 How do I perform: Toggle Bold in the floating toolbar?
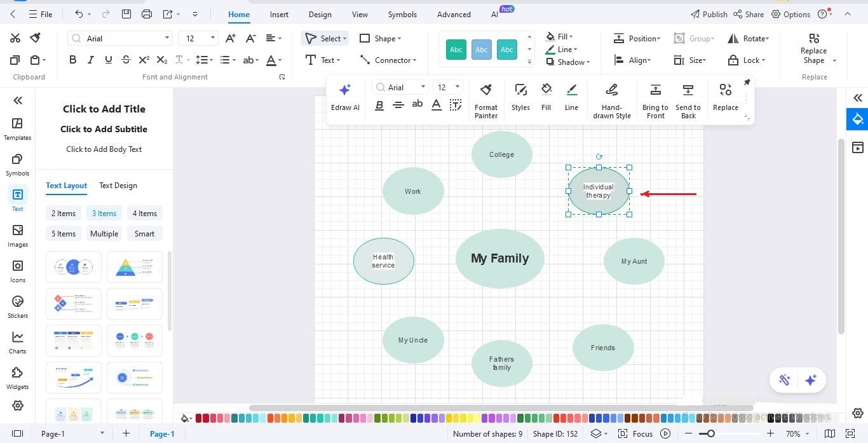(379, 105)
